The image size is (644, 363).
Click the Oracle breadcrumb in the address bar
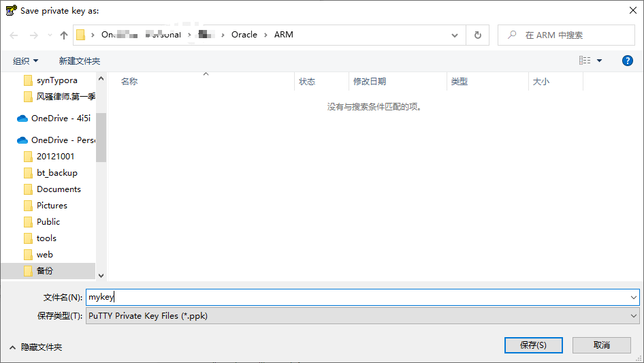click(244, 35)
